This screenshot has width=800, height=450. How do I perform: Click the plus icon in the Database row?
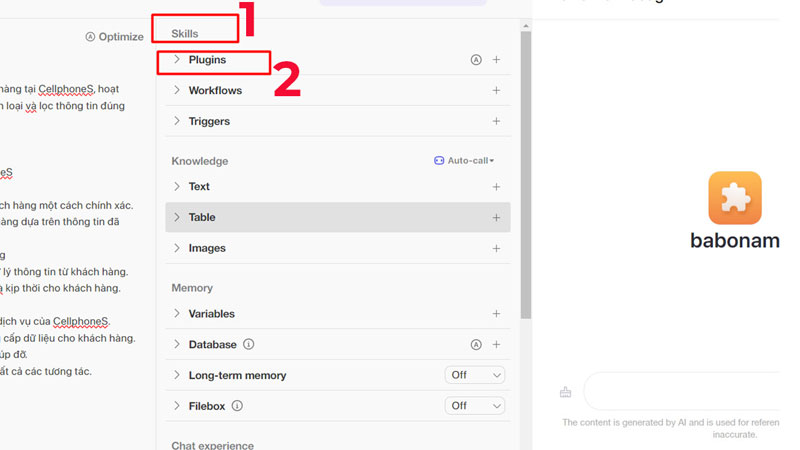(x=496, y=345)
